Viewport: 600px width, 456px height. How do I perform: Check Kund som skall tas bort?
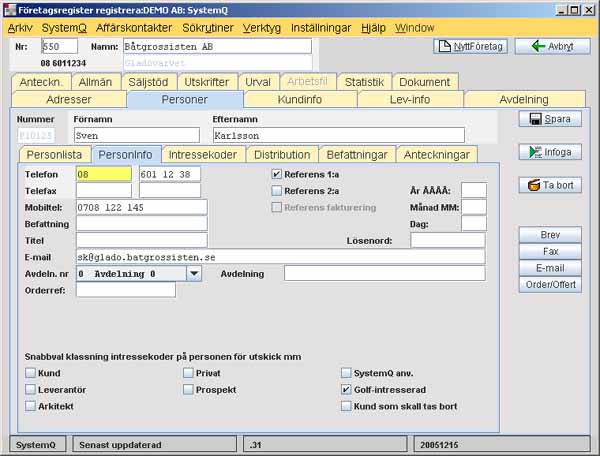pyautogui.click(x=346, y=406)
